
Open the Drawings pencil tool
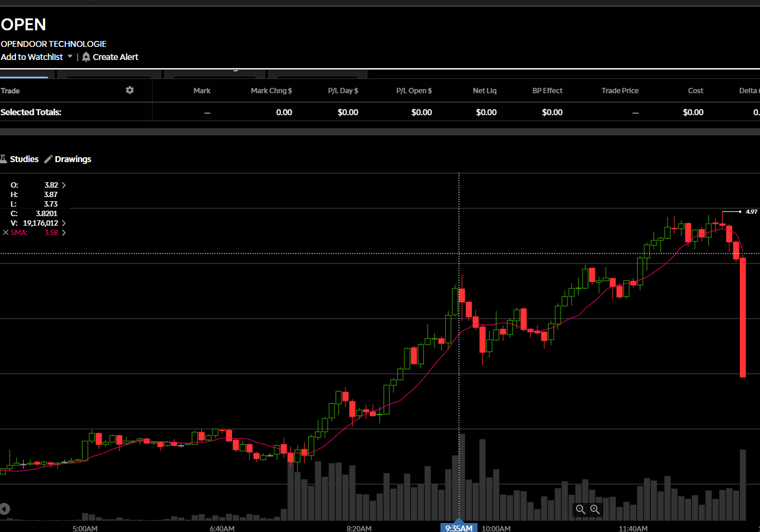(49, 159)
